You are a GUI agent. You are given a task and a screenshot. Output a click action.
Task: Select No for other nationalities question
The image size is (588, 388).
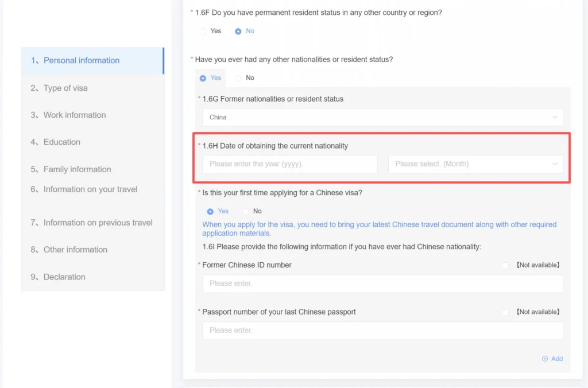coord(238,78)
